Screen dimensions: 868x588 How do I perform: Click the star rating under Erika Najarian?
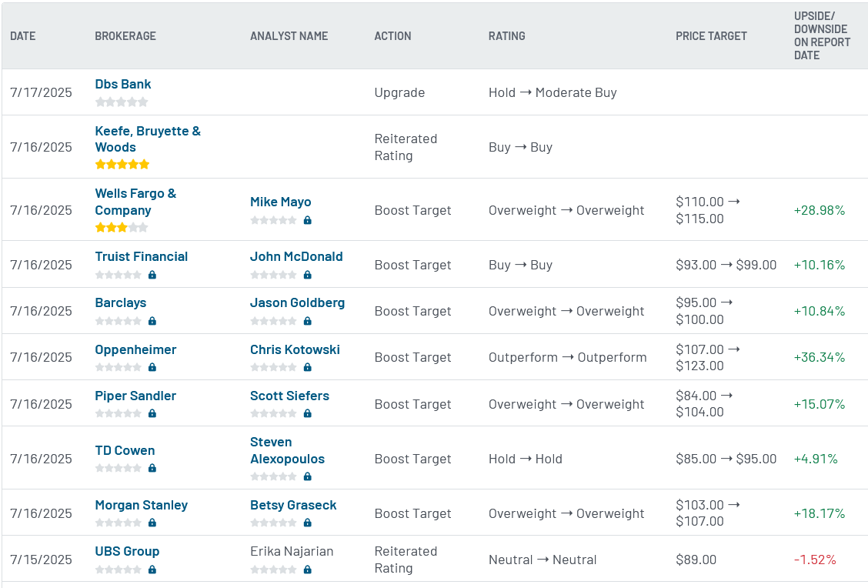pos(273,570)
